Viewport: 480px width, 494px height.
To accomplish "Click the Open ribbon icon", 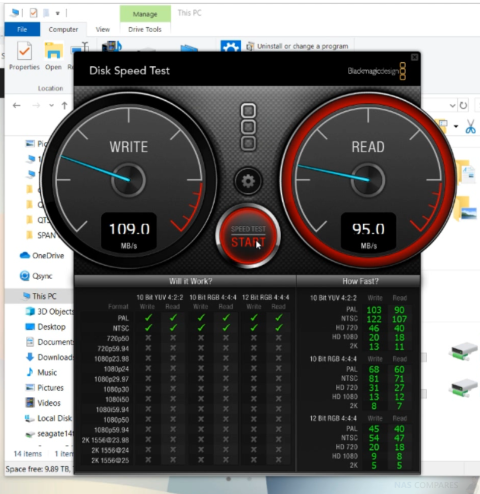I will (53, 56).
